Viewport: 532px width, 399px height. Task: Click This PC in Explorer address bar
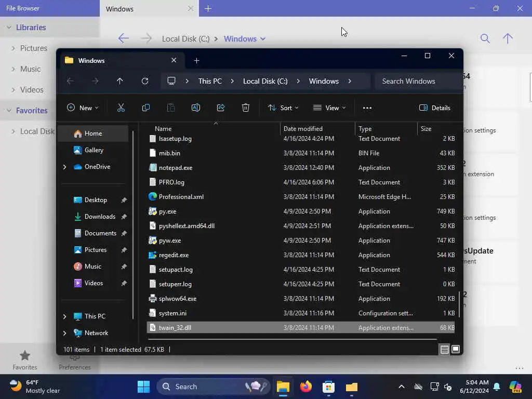tap(210, 81)
